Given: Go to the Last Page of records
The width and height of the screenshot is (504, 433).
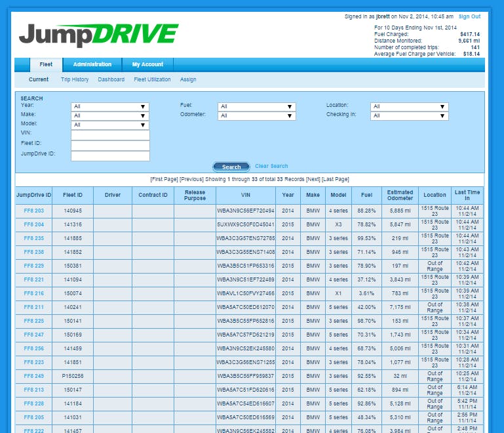Looking at the screenshot, I should (336, 179).
